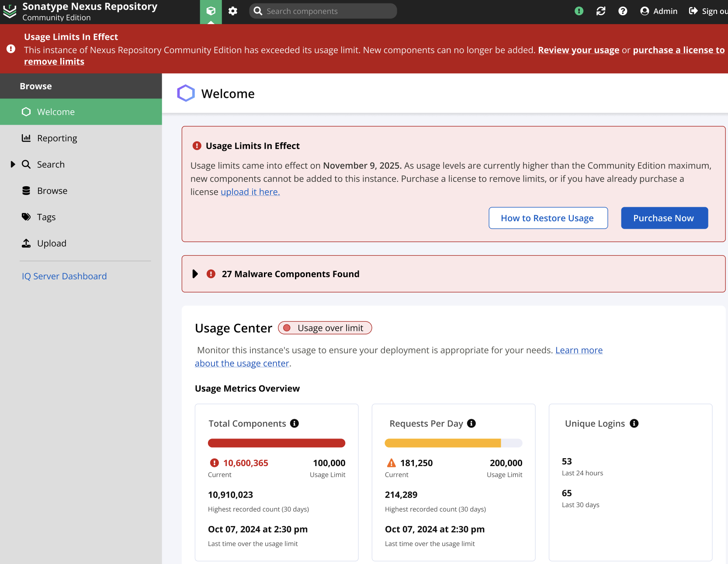Click the Requests Per Day info icon
Screen dimensions: 728x564
(x=471, y=423)
